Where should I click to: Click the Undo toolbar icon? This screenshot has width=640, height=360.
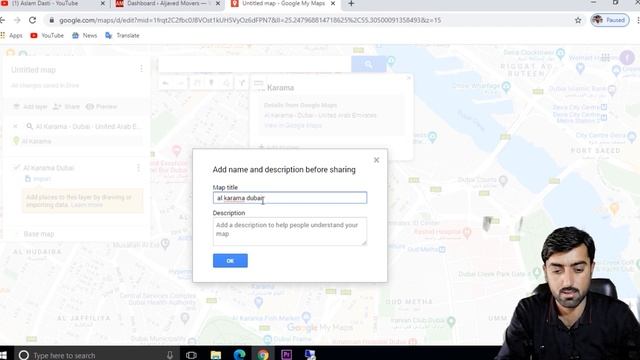pyautogui.click(x=165, y=83)
